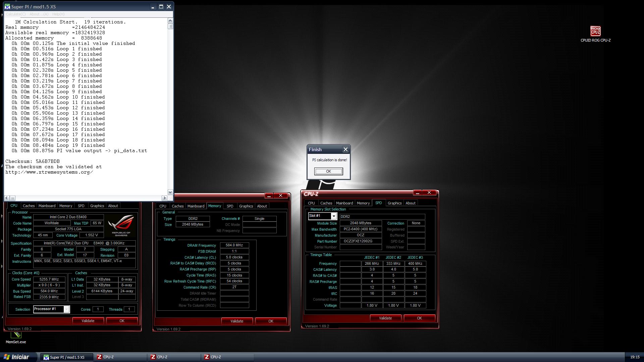Activate the third CPU-Z taskbar button
Image resolution: width=644 pixels, height=362 pixels.
(228, 357)
